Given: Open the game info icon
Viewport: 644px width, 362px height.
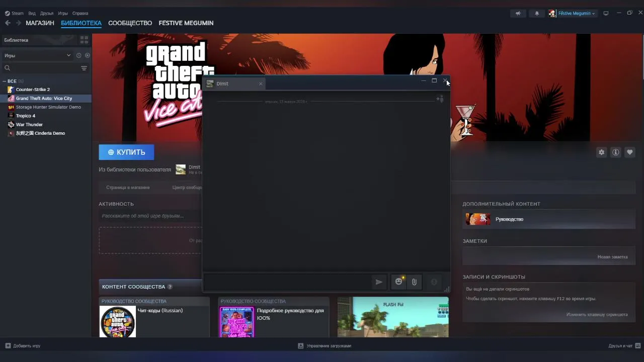Looking at the screenshot, I should (615, 152).
